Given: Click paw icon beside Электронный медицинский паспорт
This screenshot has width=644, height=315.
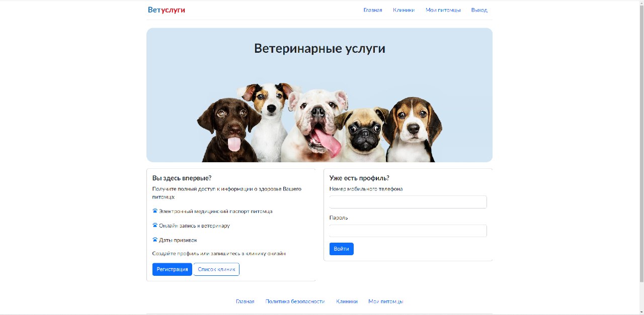Looking at the screenshot, I should click(x=155, y=211).
